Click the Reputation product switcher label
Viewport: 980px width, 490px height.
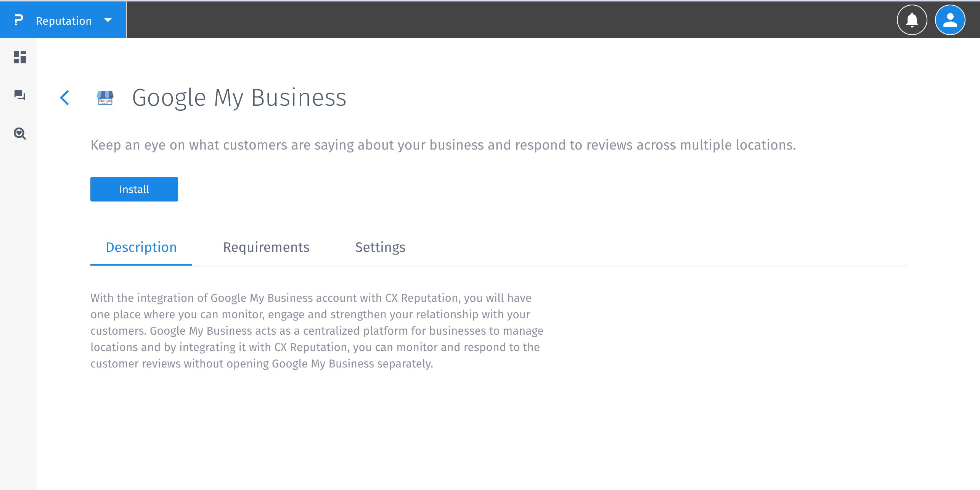click(64, 21)
